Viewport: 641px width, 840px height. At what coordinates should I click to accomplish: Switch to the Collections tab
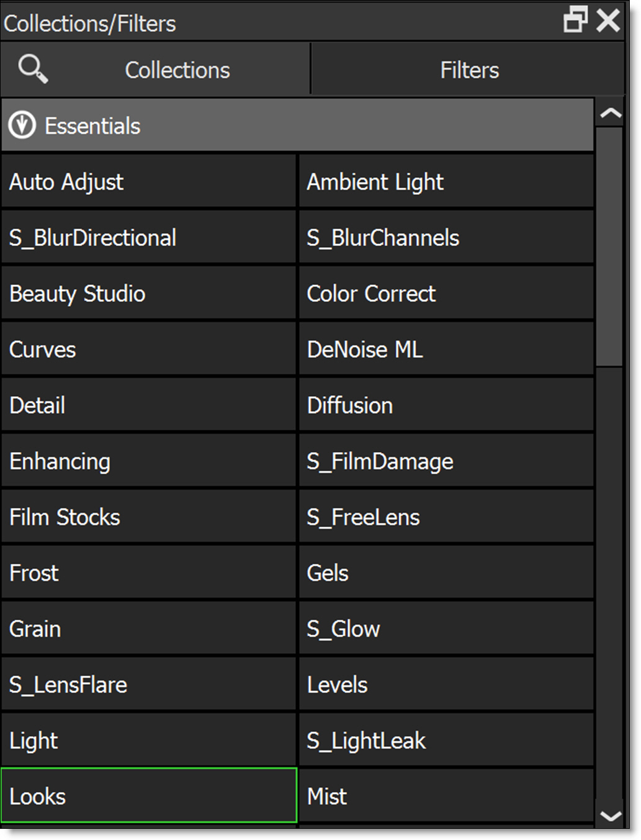(177, 70)
